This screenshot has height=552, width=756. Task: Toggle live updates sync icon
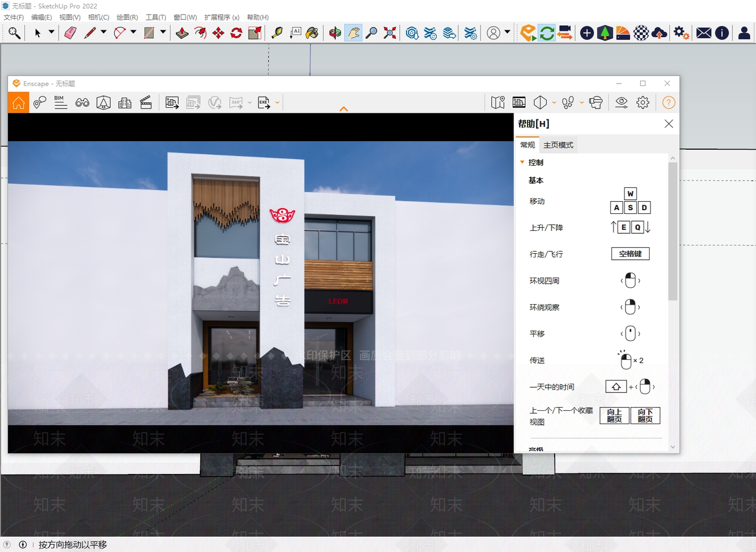click(x=547, y=33)
